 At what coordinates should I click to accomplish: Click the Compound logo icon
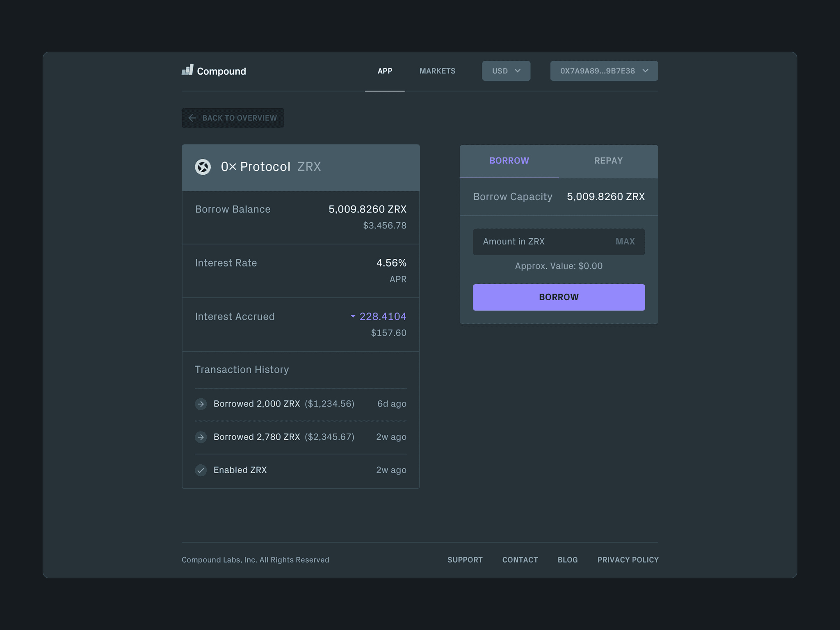pyautogui.click(x=187, y=70)
